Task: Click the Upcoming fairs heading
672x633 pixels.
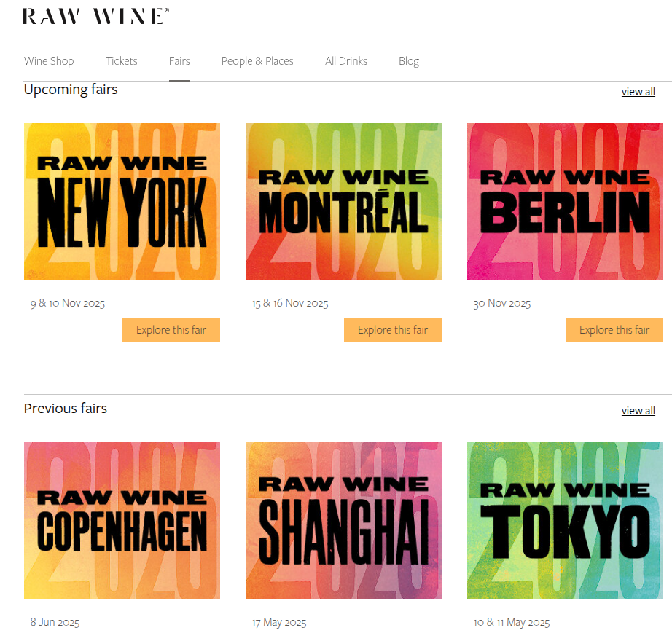Action: (x=71, y=90)
